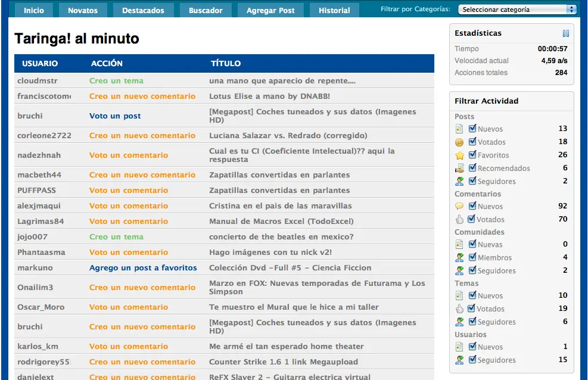Pause the live statistics feed
Viewport: 588px width, 380px height.
pyautogui.click(x=565, y=33)
